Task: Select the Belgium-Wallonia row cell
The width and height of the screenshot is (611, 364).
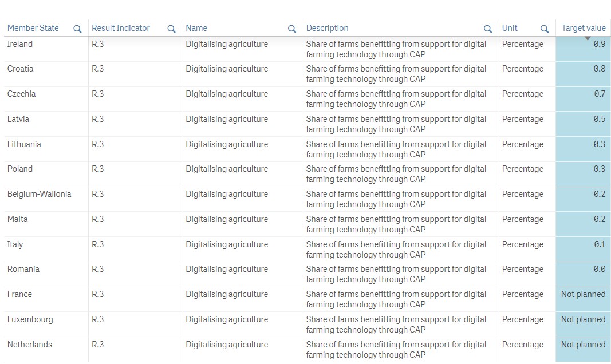Action: point(40,194)
